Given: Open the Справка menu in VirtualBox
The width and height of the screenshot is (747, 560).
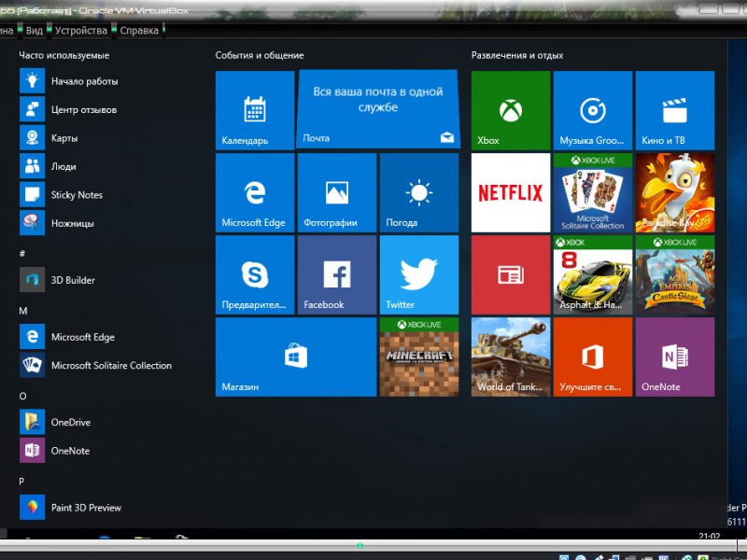Looking at the screenshot, I should (x=139, y=31).
